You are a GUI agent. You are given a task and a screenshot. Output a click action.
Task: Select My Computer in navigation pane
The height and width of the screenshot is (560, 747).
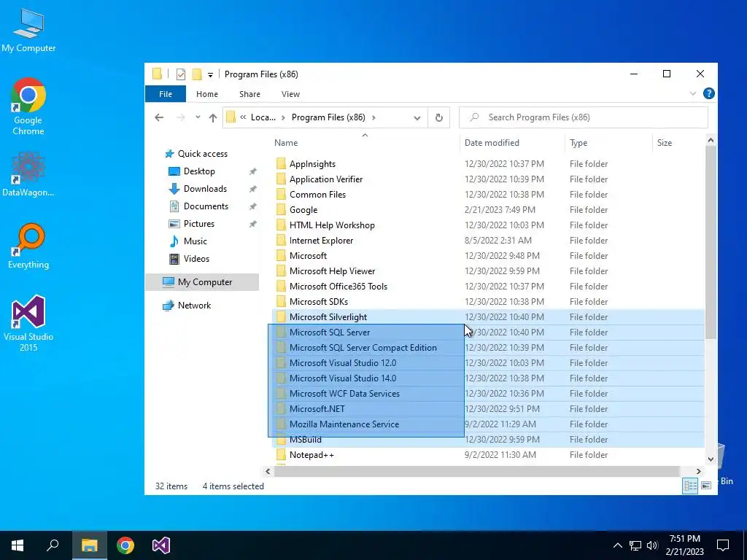(202, 282)
